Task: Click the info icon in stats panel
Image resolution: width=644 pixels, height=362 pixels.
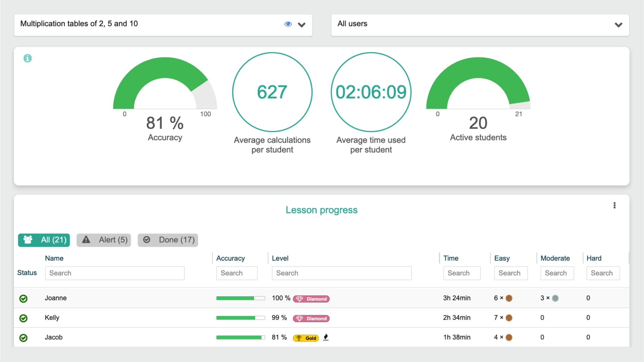Action: coord(28,58)
